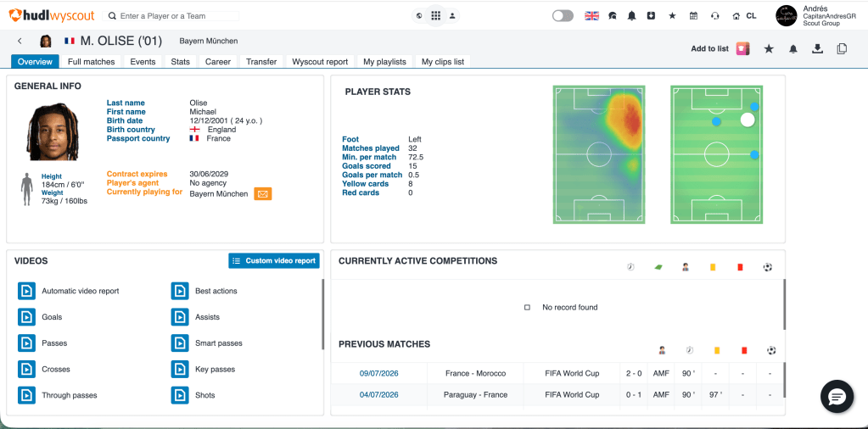Focus the Enter a Player or Team search field
The image size is (868, 429).
click(x=171, y=16)
